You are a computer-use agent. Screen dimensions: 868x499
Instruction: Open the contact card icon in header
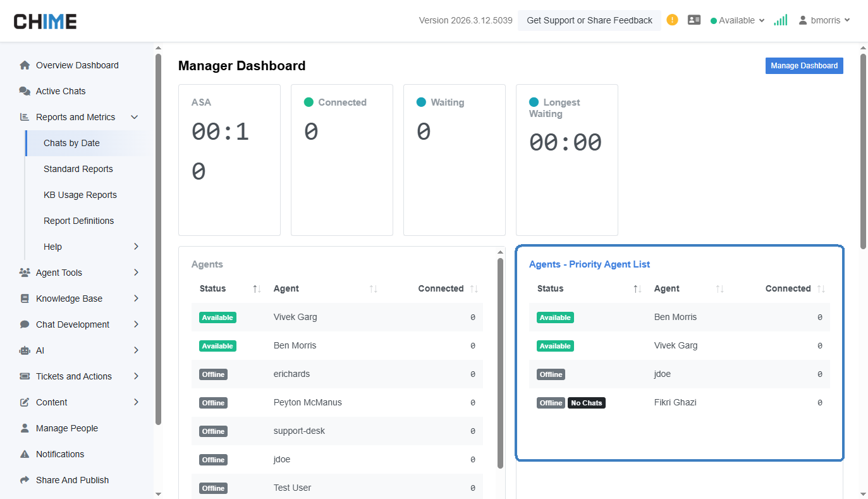pyautogui.click(x=694, y=20)
